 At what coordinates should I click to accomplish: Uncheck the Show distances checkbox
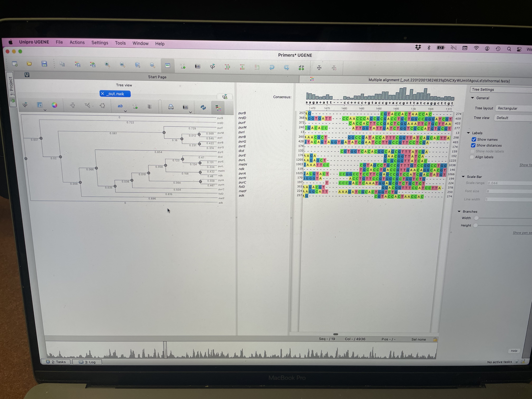pyautogui.click(x=473, y=145)
